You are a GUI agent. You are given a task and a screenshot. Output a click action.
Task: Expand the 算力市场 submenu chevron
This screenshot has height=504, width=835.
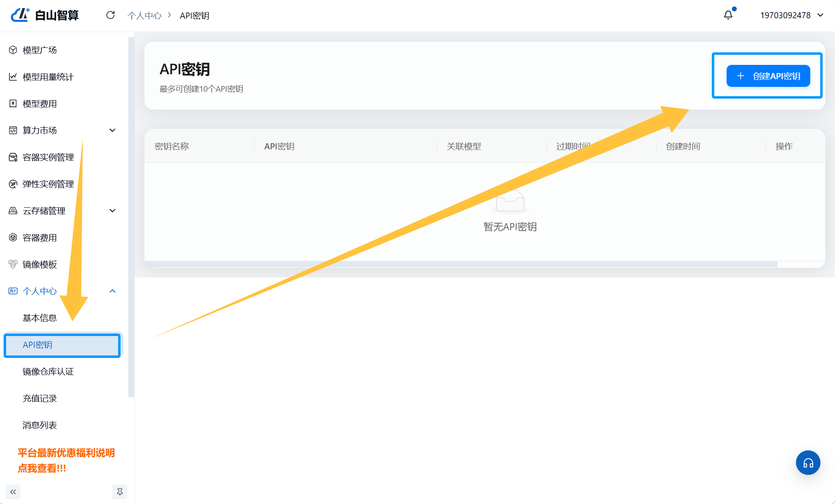(x=112, y=130)
